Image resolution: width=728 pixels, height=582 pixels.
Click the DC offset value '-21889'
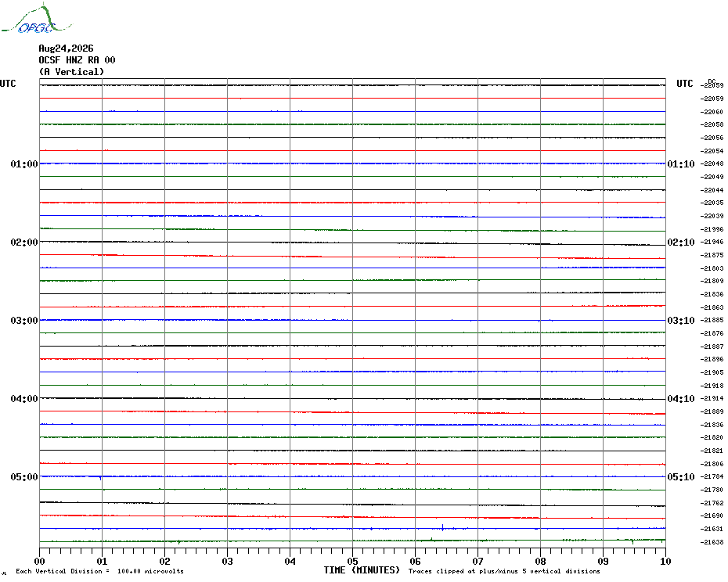[x=712, y=411]
